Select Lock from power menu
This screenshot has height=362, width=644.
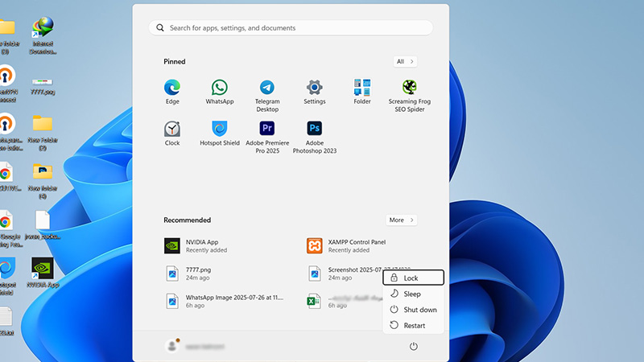click(413, 278)
